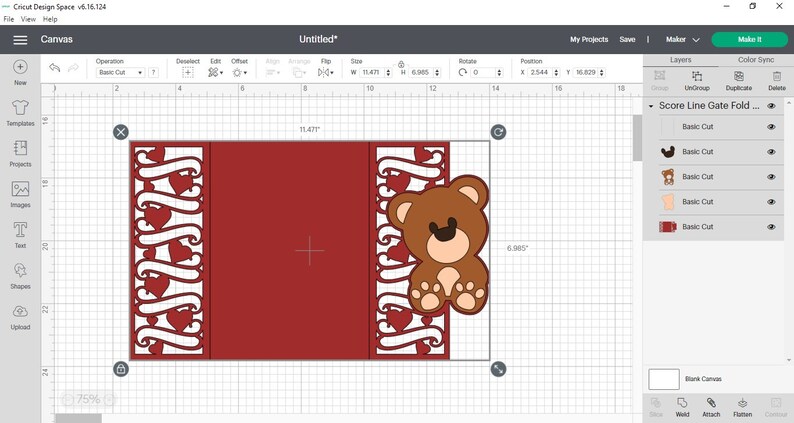Hide the peach bear shape layer

tap(771, 202)
